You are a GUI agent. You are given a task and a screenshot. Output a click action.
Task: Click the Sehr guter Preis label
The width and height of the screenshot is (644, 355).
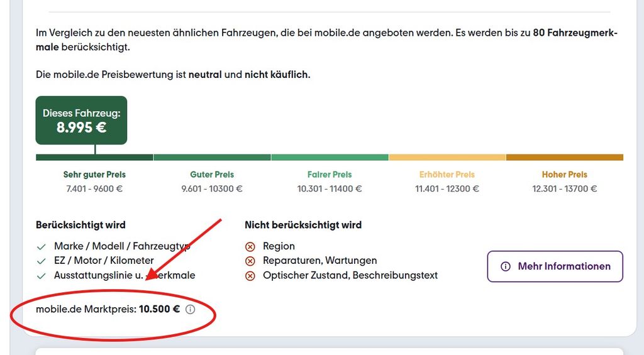pyautogui.click(x=94, y=175)
